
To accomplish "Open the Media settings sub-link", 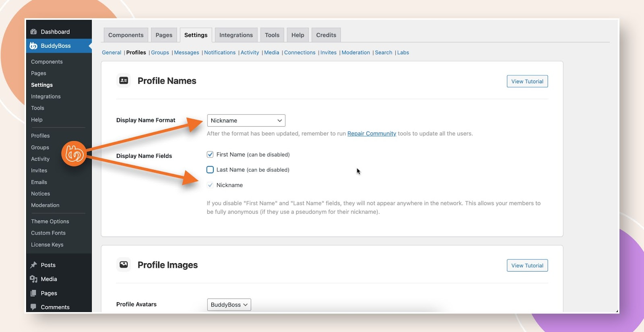I will pos(272,53).
